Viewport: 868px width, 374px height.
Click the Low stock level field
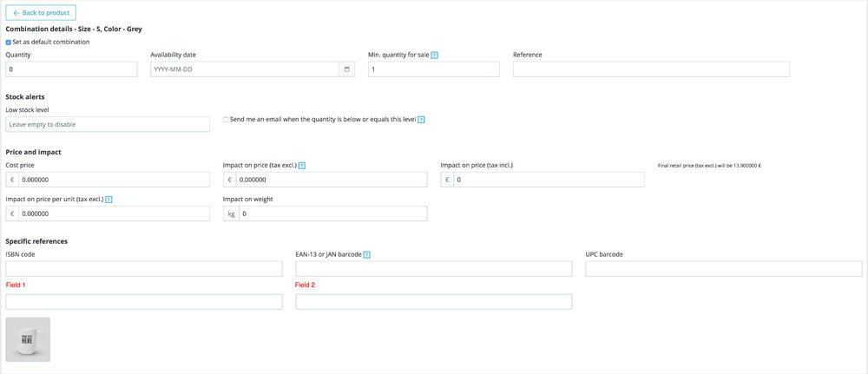108,124
